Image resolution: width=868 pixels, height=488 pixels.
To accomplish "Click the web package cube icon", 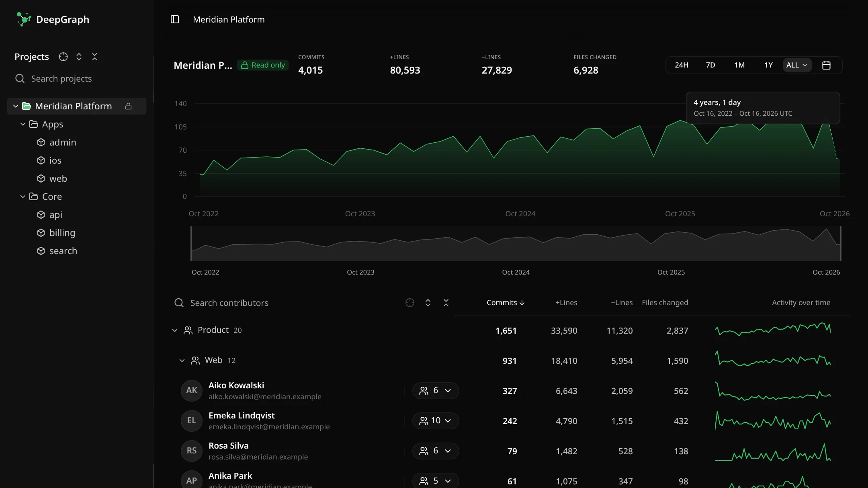I will click(x=41, y=178).
